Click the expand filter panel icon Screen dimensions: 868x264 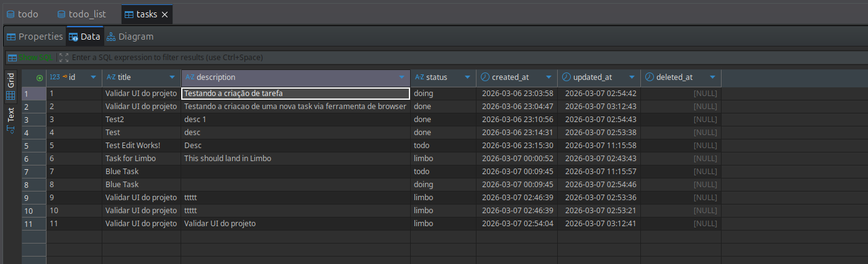click(63, 58)
